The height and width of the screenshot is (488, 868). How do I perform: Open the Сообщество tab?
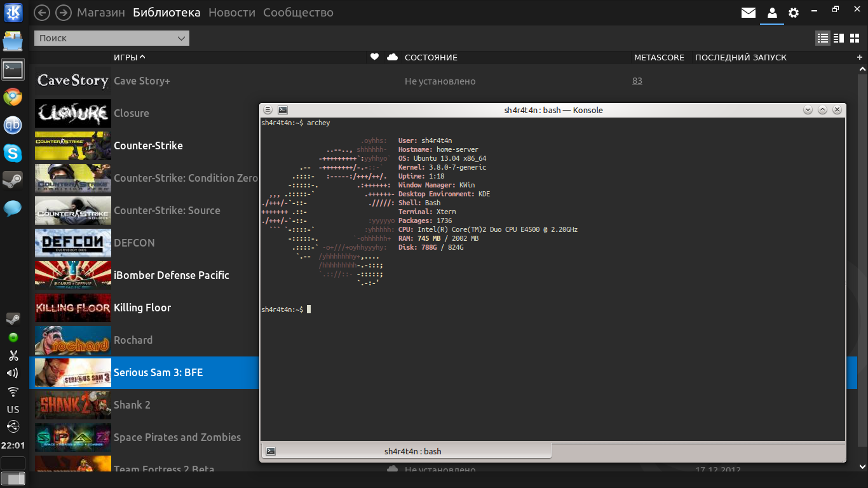click(298, 13)
